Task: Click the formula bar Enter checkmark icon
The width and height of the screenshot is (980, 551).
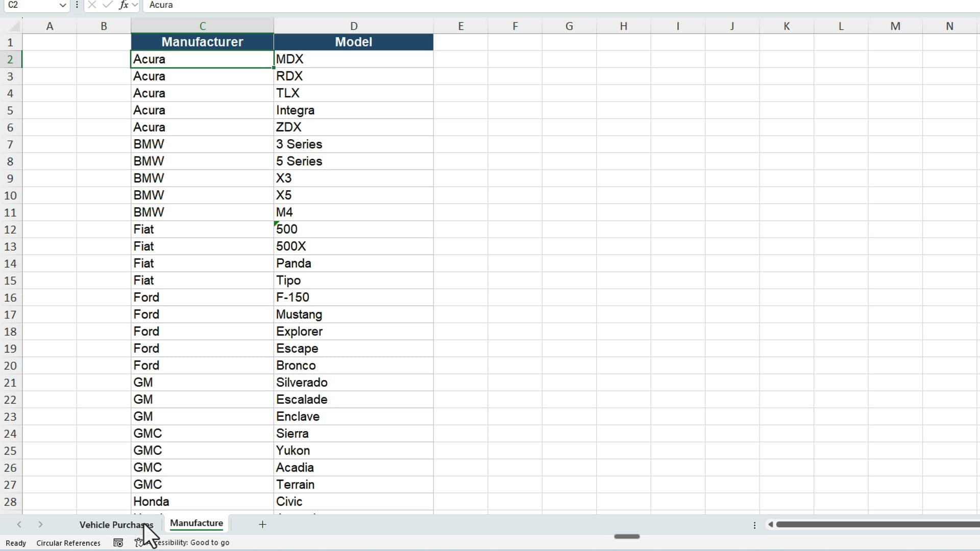Action: tap(107, 5)
